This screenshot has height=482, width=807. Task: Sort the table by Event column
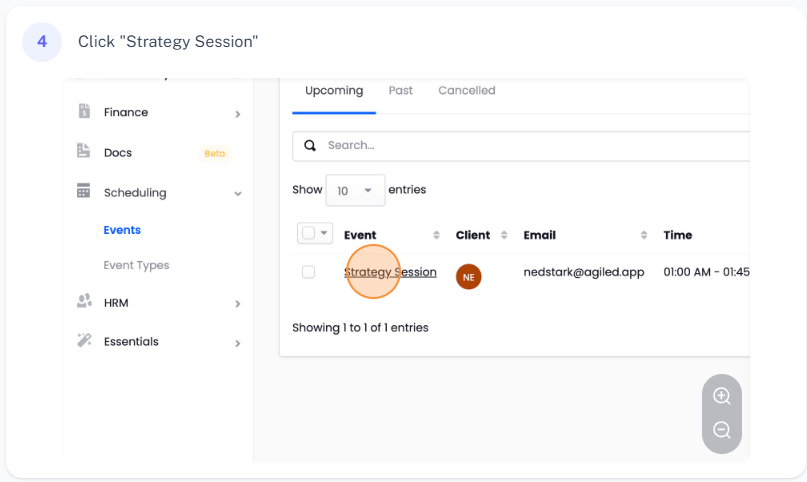point(436,235)
